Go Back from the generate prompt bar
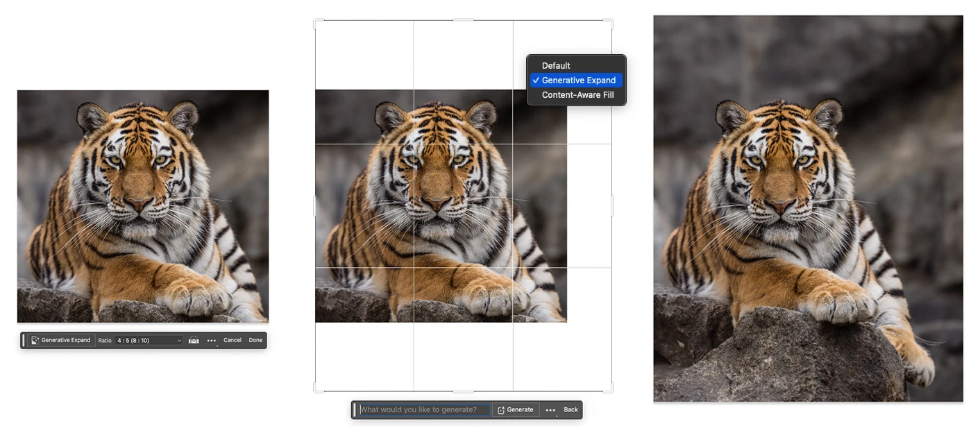The image size is (980, 442). pos(571,409)
